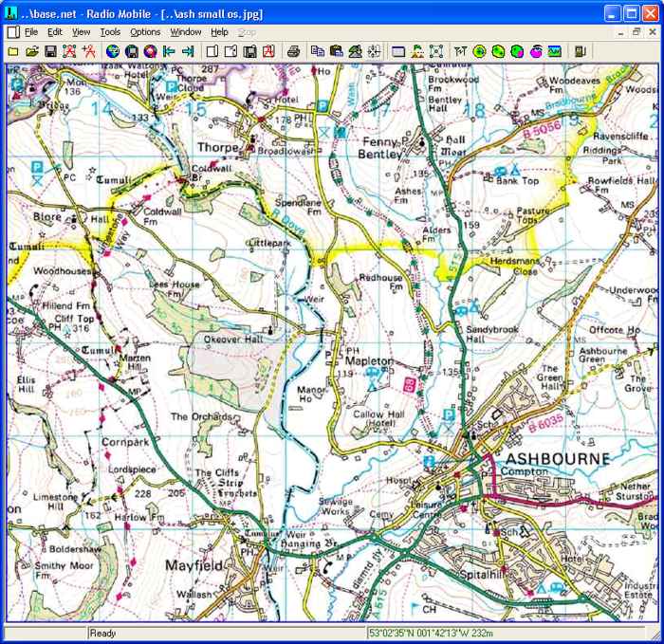Click the Thorpe label on the map

pos(217,147)
